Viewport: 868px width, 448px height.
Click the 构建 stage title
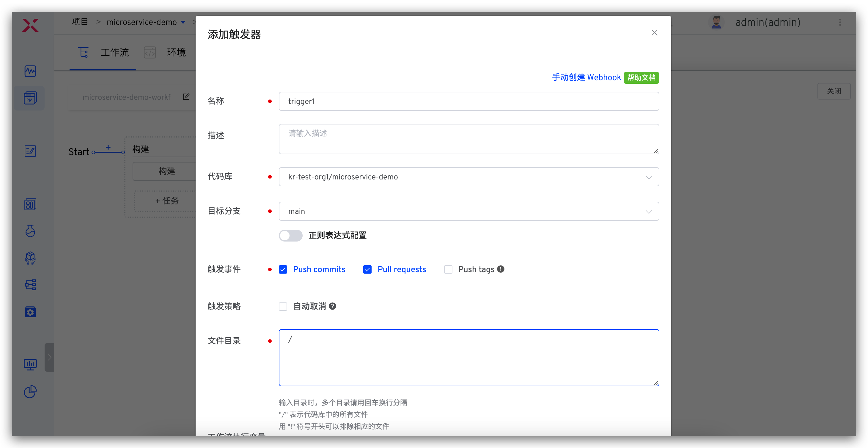click(141, 149)
